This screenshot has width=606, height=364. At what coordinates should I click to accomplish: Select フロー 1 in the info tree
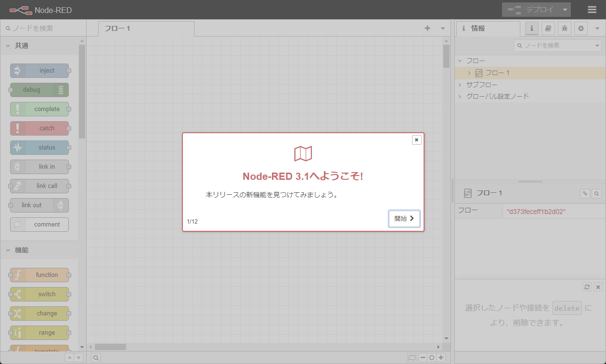click(x=497, y=73)
